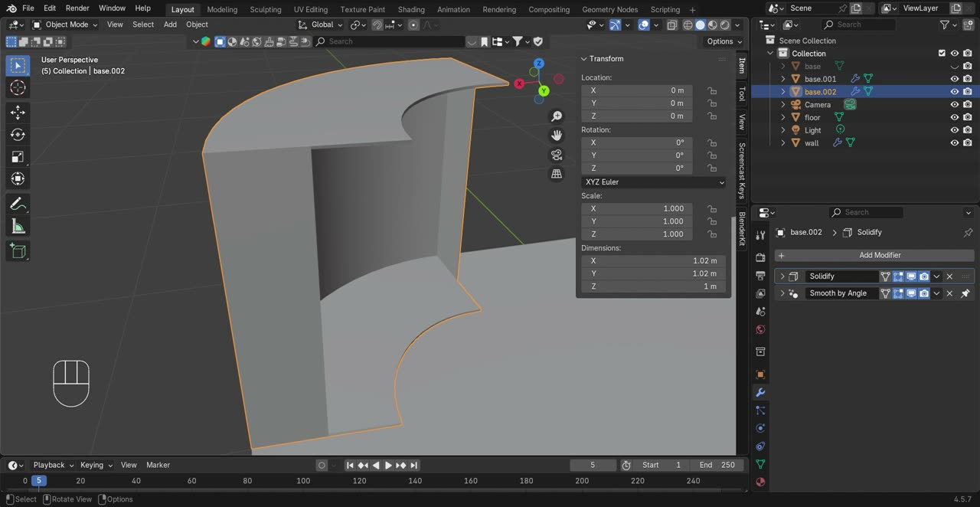Open the Object Data mesh properties tab
This screenshot has height=507, width=980.
pyautogui.click(x=760, y=464)
